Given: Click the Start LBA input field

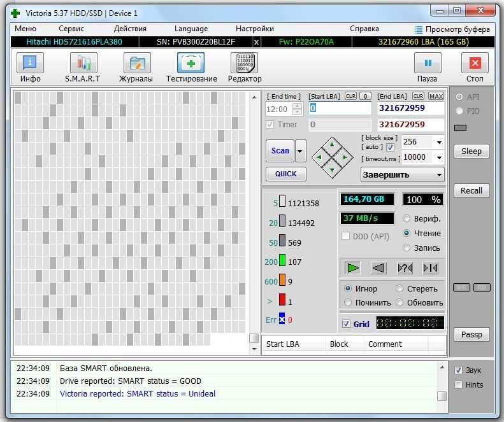Looking at the screenshot, I should 340,108.
